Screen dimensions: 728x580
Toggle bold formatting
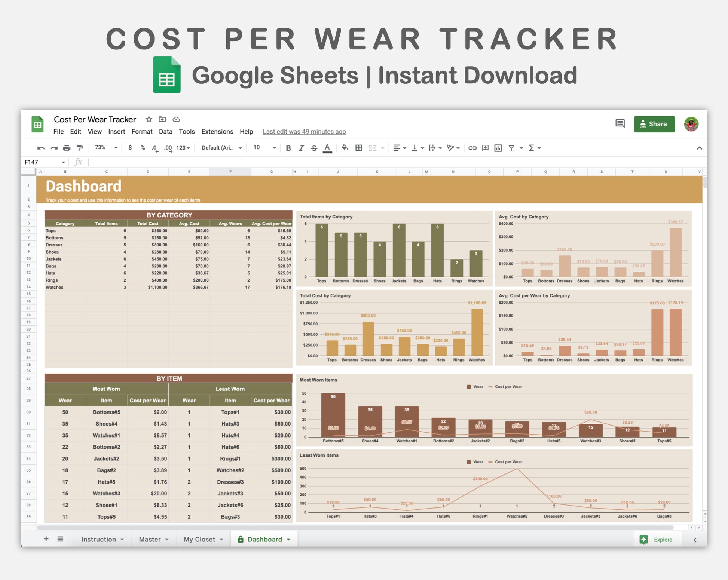(288, 148)
